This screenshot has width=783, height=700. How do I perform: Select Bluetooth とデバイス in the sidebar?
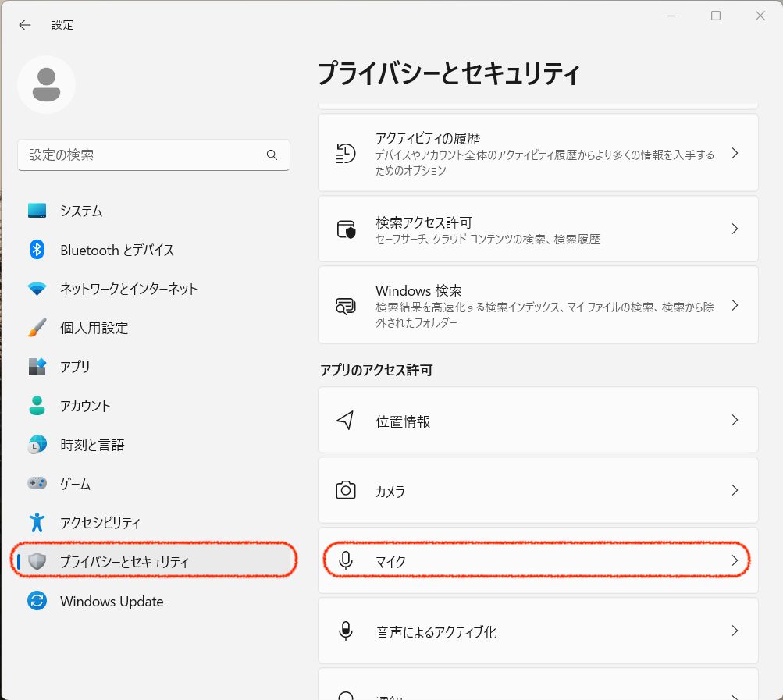tap(153, 250)
